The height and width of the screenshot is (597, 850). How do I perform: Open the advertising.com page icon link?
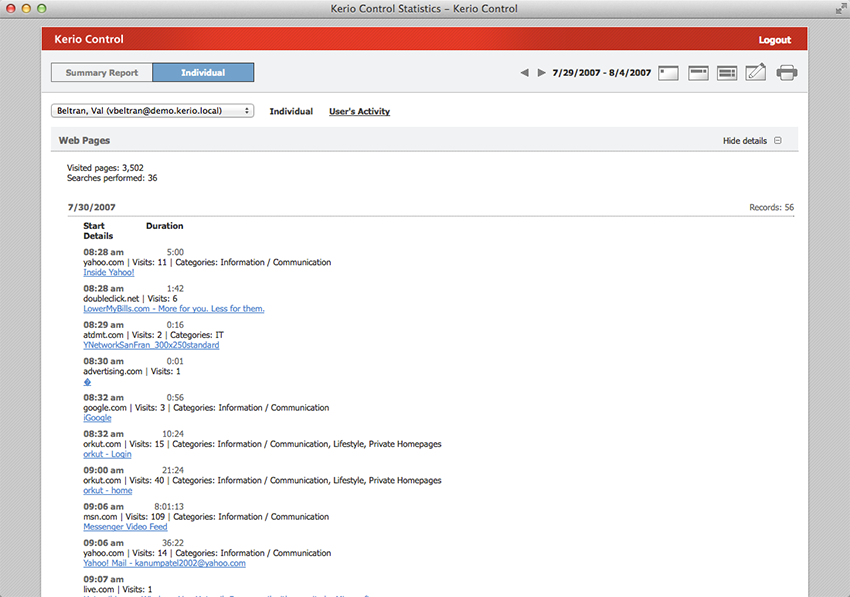87,382
